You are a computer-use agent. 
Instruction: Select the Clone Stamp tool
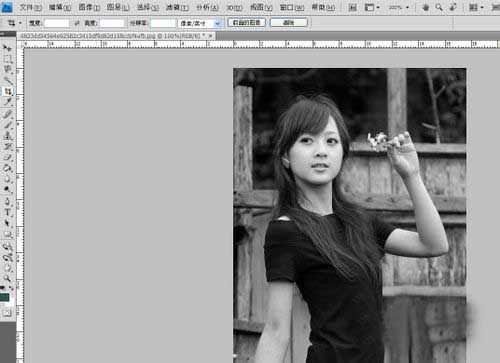pos(7,135)
